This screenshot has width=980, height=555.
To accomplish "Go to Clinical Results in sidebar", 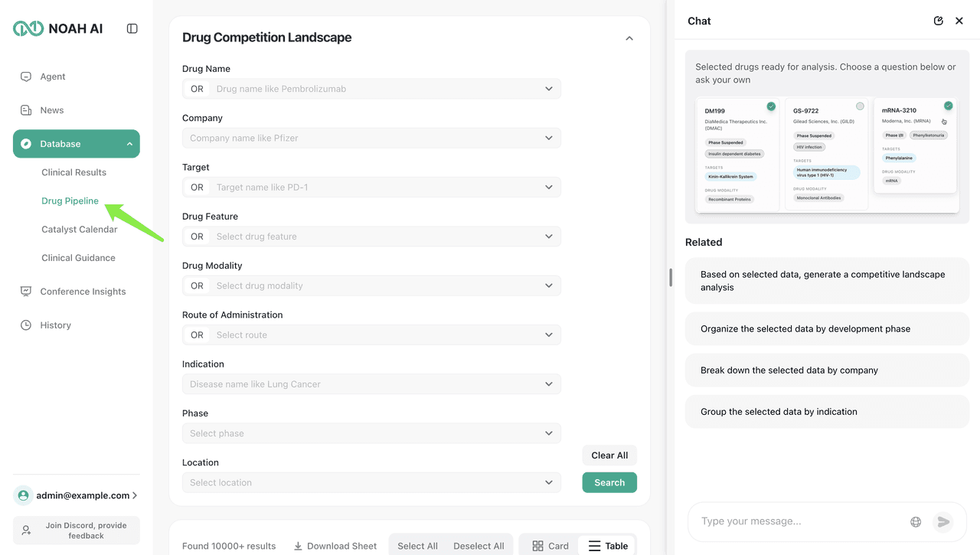I will pyautogui.click(x=73, y=172).
